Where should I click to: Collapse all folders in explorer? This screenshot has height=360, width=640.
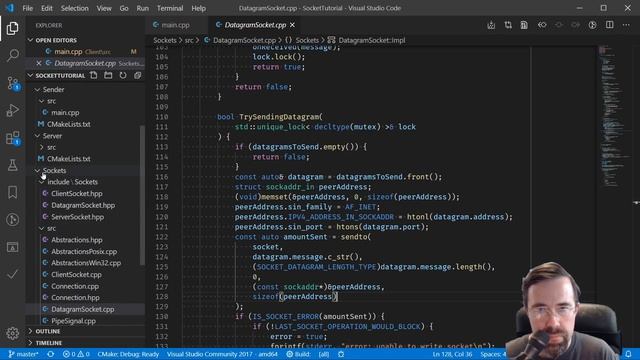[x=138, y=76]
